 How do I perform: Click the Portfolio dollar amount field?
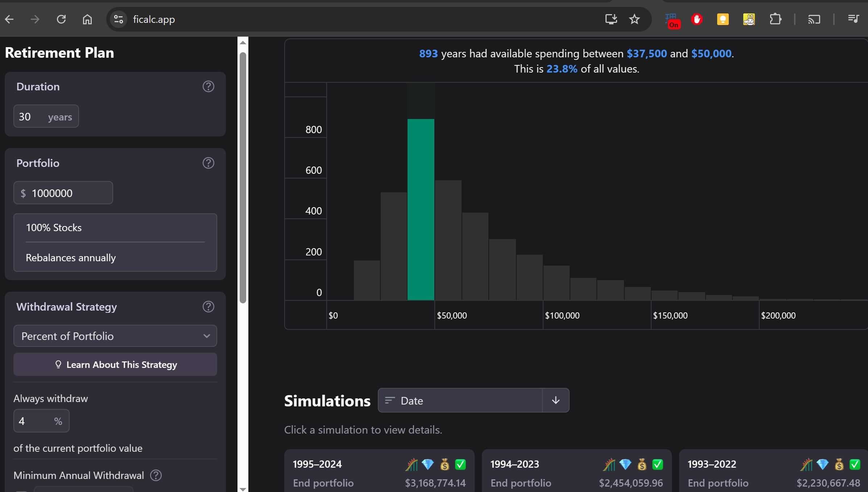[63, 193]
